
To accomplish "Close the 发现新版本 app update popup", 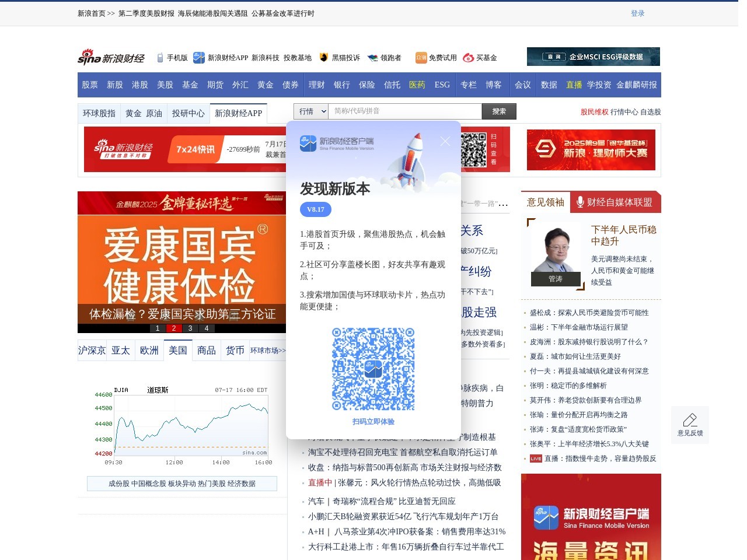I will coord(445,141).
